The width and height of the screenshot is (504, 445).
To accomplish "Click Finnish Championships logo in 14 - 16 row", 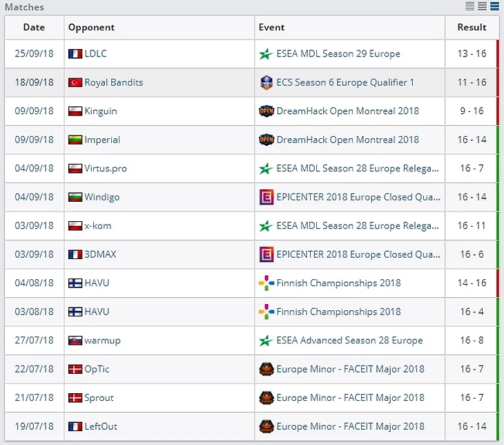I will (x=266, y=283).
